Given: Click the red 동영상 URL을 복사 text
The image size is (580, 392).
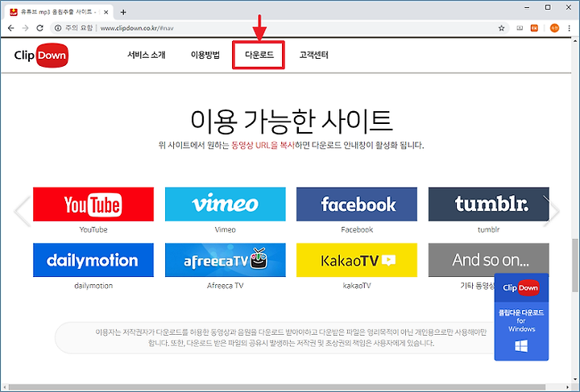Looking at the screenshot, I should pyautogui.click(x=263, y=145).
